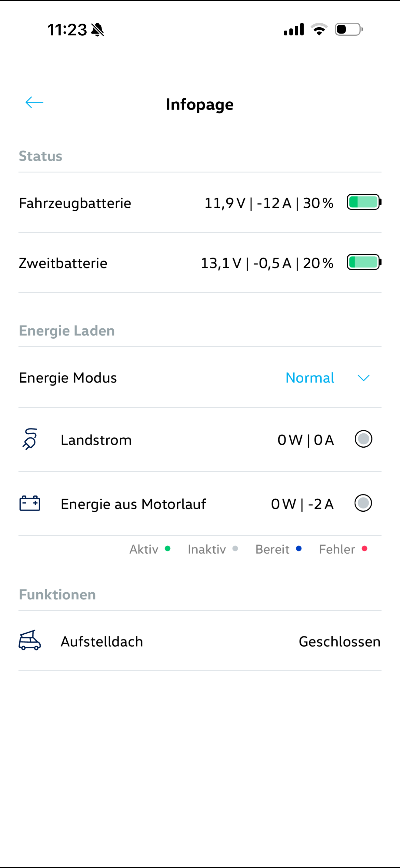Open the Zweitbatterie status row
The image size is (400, 868).
click(63, 263)
